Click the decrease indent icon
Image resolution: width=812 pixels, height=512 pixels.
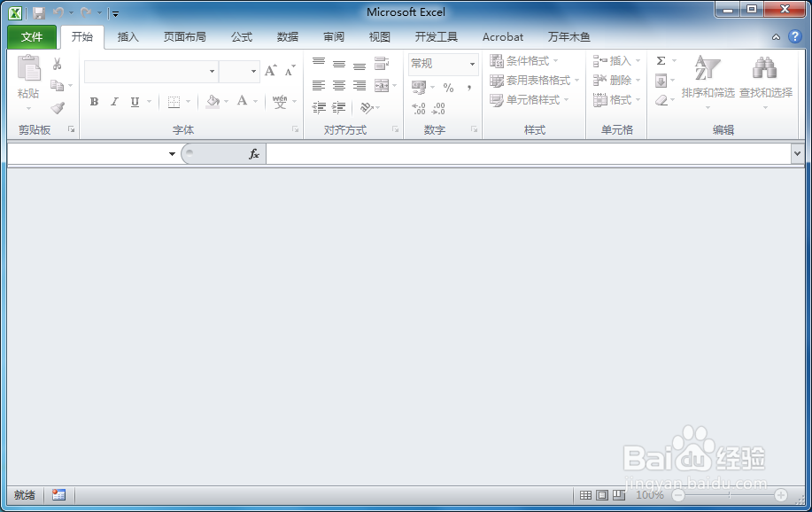319,107
